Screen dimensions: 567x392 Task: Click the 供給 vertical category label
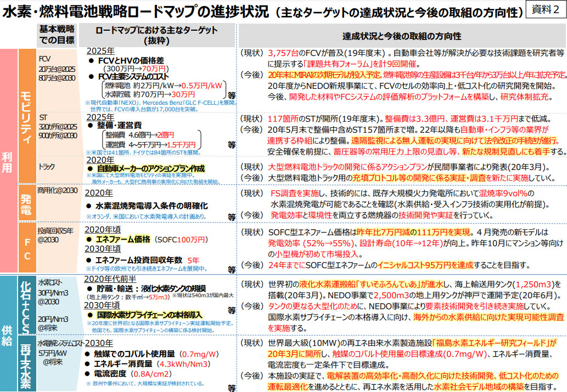click(x=8, y=334)
